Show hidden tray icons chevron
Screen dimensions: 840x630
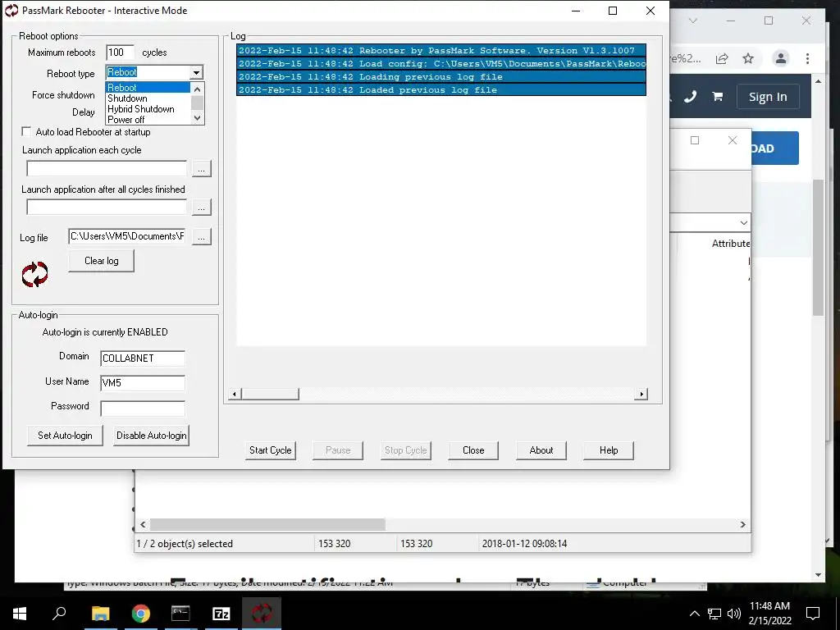click(x=694, y=614)
